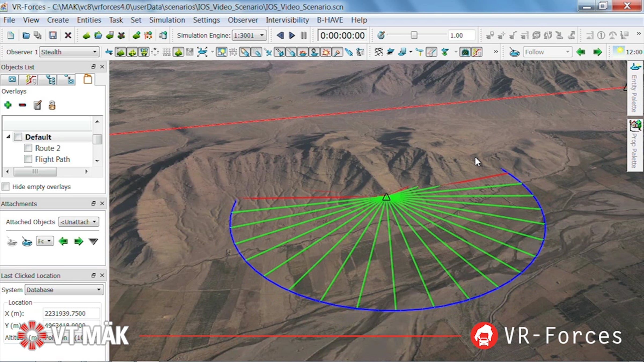644x362 pixels.
Task: Open the Intervisibility menu
Action: point(287,20)
